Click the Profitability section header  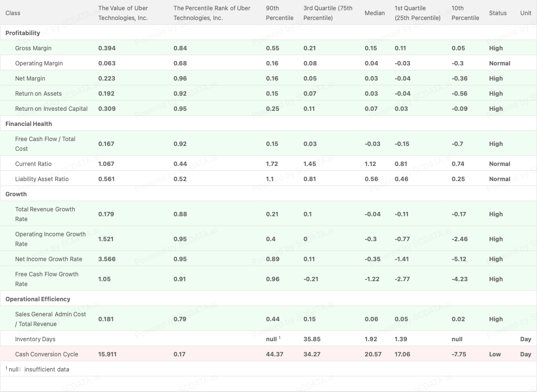coord(22,33)
